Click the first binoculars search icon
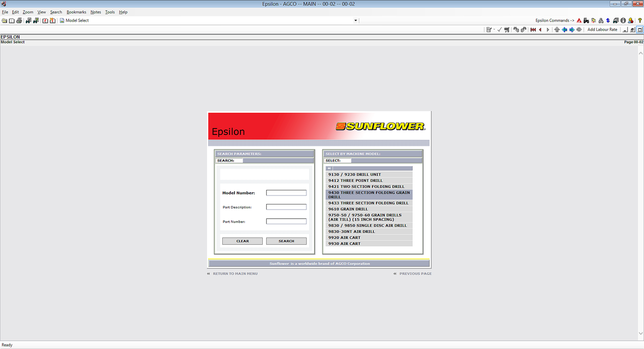 [29, 21]
